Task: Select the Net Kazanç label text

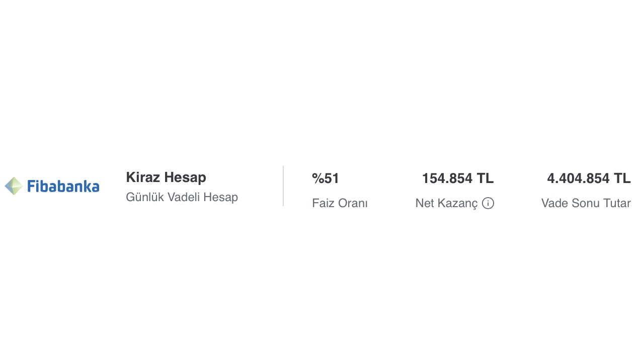Action: [446, 204]
